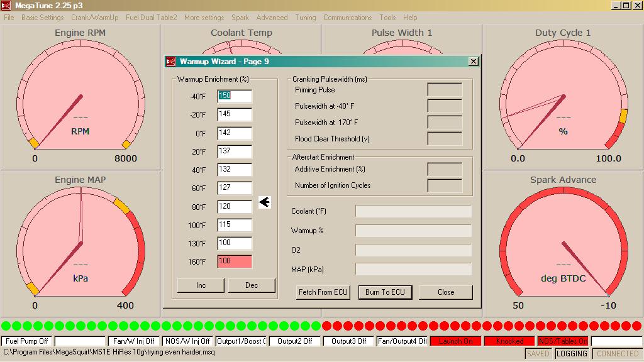Select the 0°F enrichment field
Image resolution: width=644 pixels, height=362 pixels.
point(235,133)
